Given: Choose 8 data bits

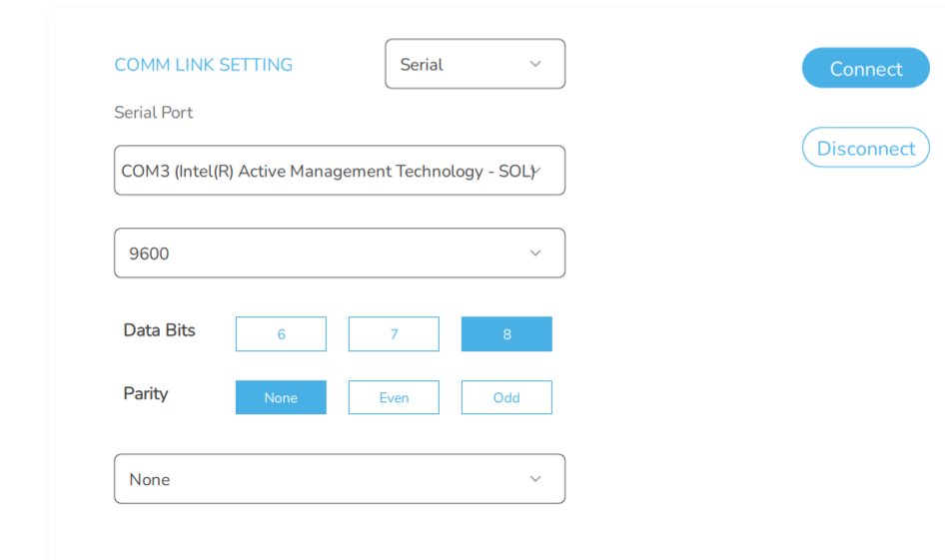Looking at the screenshot, I should pyautogui.click(x=506, y=334).
